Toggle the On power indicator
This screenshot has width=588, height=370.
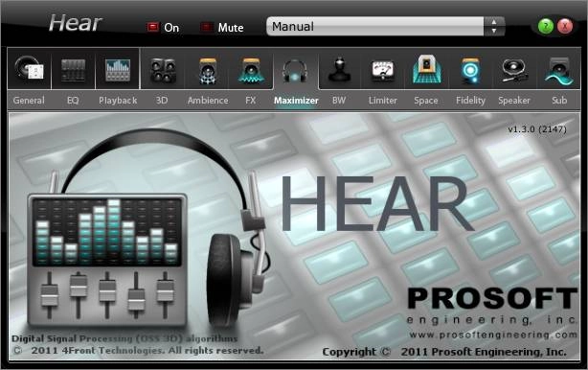pyautogui.click(x=152, y=27)
